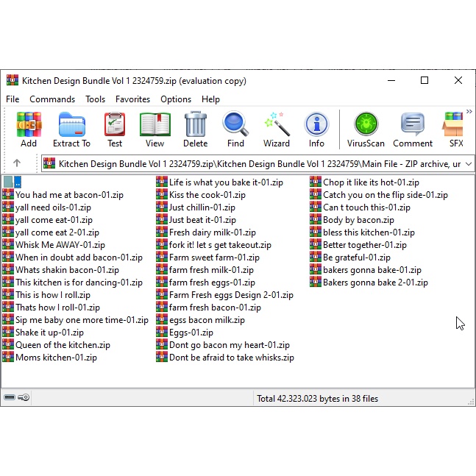
Task: Open the address path dropdown arrow
Action: point(468,163)
